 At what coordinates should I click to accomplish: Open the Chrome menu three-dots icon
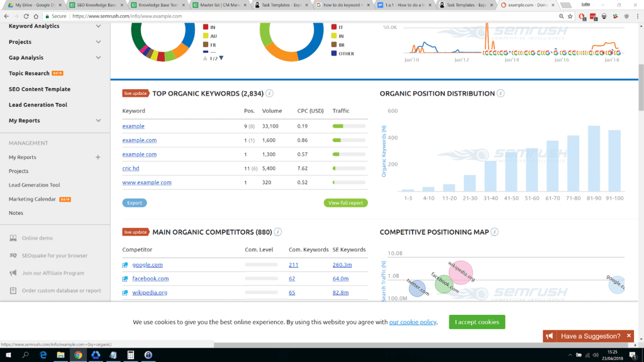click(638, 16)
